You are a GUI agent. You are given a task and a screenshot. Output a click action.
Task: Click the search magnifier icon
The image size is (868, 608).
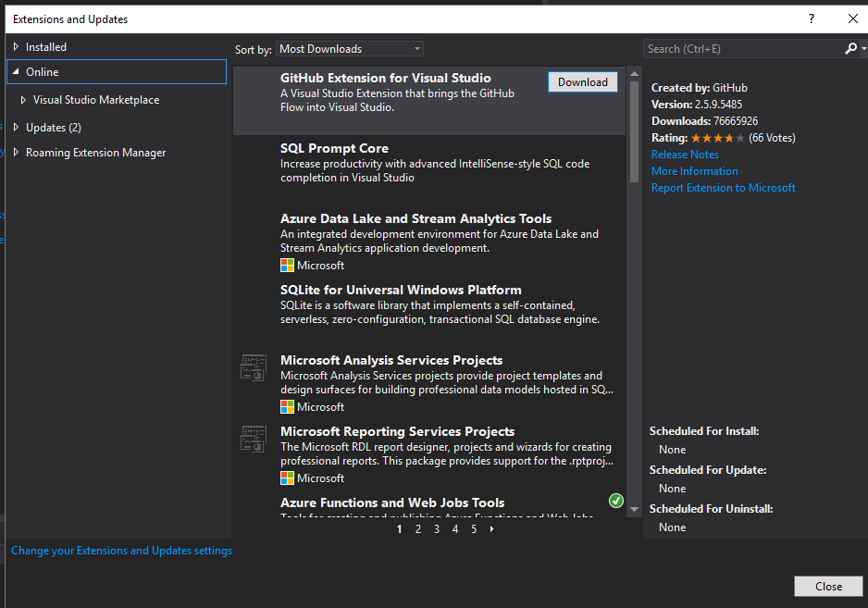pos(850,49)
